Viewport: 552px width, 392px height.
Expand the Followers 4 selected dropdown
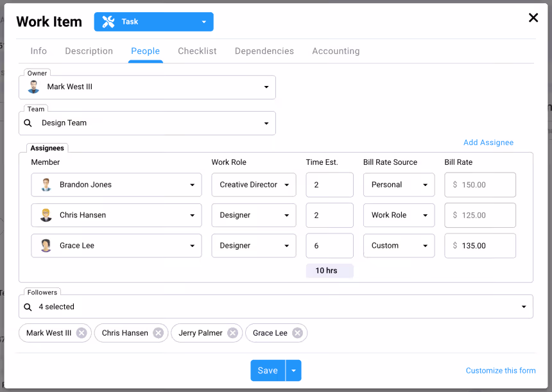point(275,307)
